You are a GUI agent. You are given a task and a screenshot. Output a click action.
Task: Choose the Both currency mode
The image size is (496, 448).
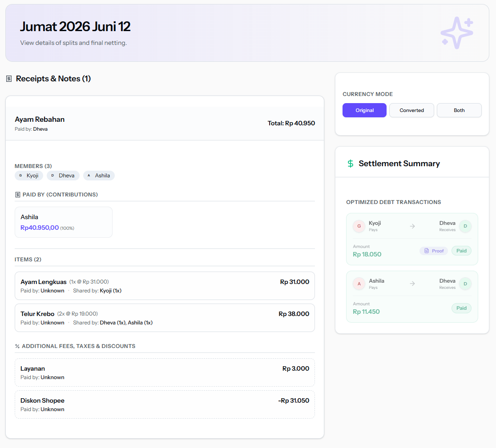[x=459, y=110]
